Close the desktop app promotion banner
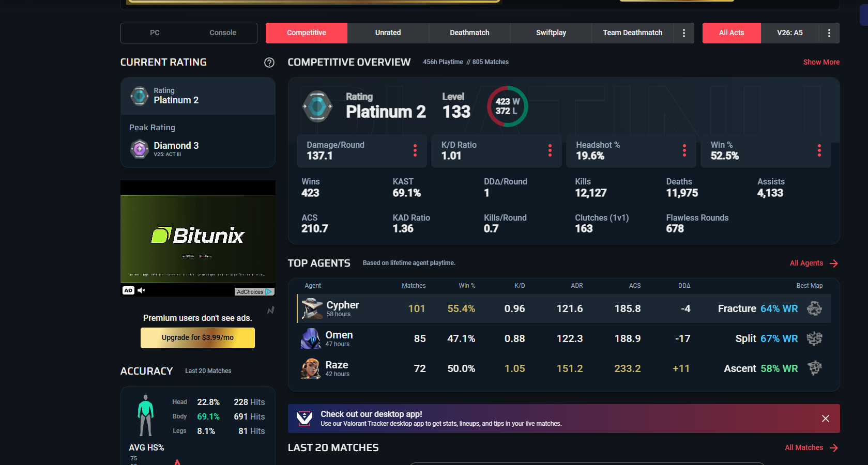Viewport: 868px width, 465px height. click(x=826, y=419)
